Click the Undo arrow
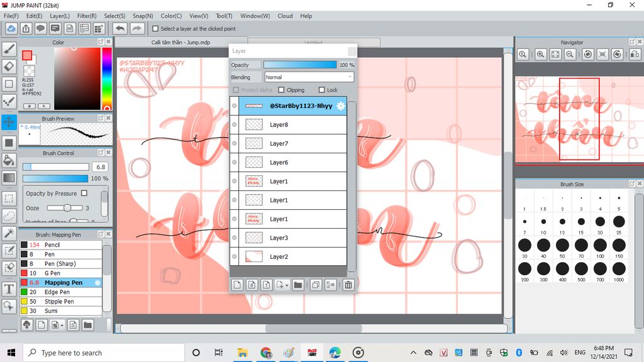Screen dimensions: 644x362 [x=120, y=29]
